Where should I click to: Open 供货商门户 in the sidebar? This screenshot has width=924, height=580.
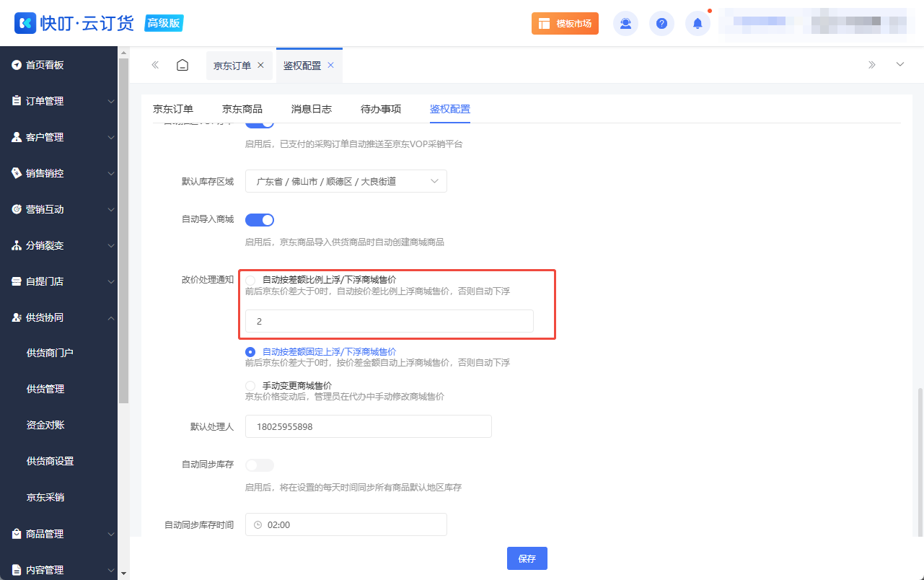pos(50,353)
